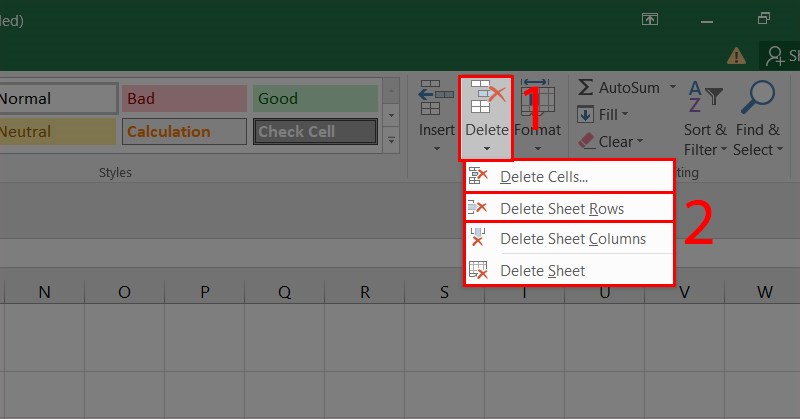Open the Insert dropdown arrow

[436, 150]
